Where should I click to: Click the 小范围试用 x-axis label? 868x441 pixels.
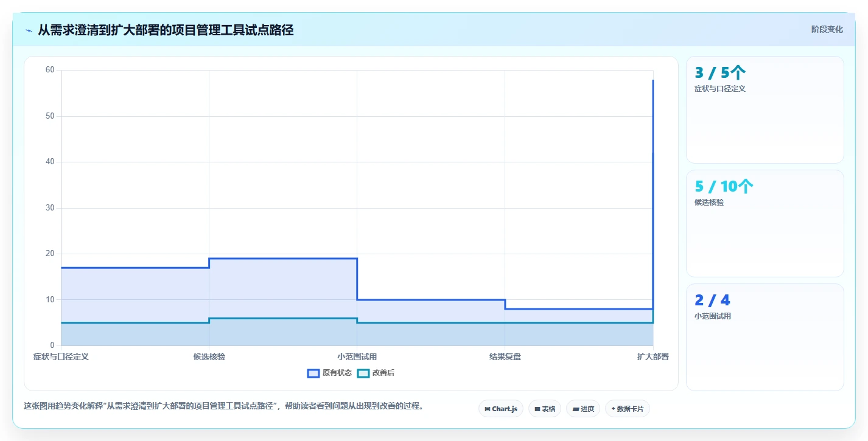pos(357,356)
